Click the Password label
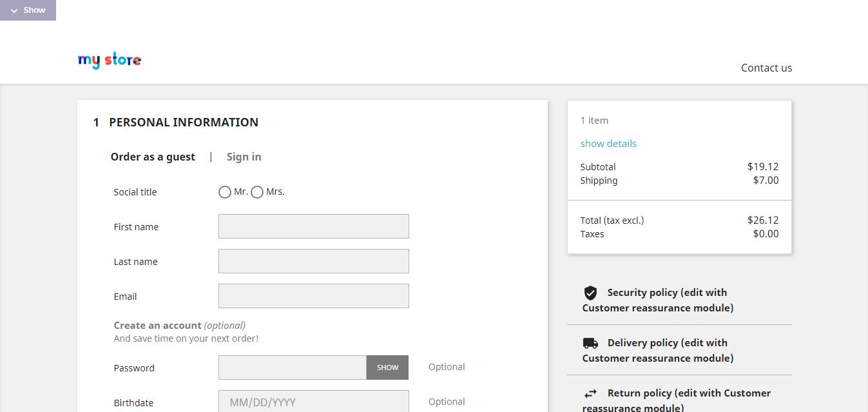 (134, 368)
